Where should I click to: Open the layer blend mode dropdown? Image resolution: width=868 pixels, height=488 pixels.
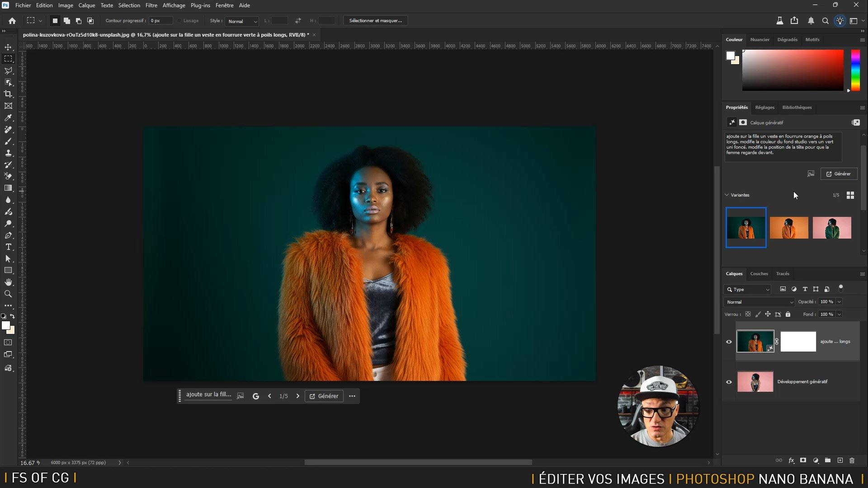(759, 302)
